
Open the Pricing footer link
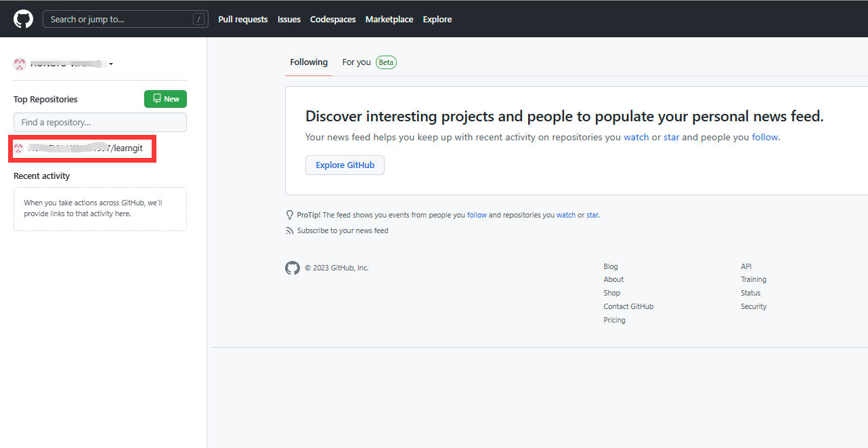tap(615, 320)
